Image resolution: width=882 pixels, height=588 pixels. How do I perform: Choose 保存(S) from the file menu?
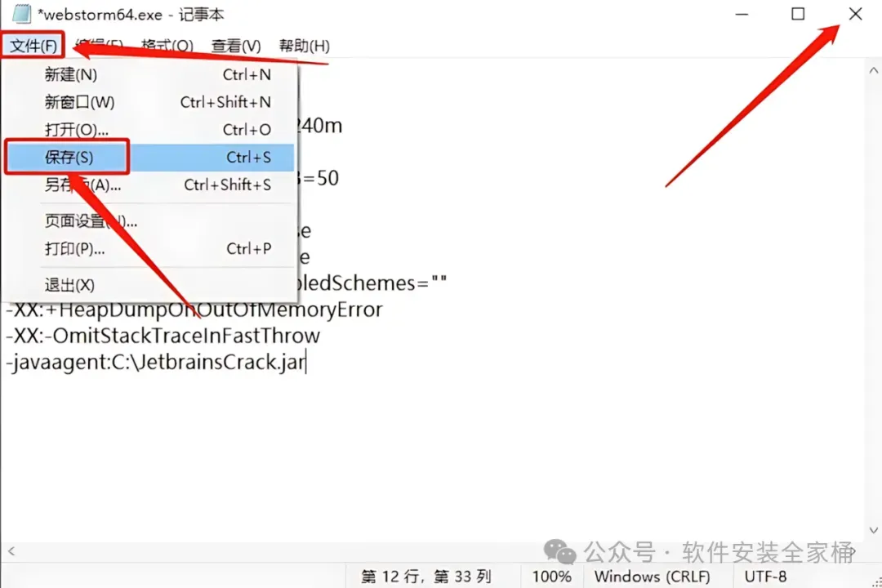tap(149, 157)
